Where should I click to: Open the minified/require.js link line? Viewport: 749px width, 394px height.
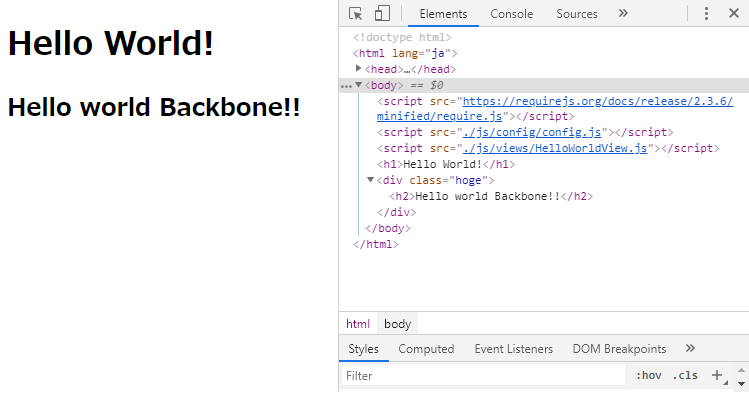[439, 116]
